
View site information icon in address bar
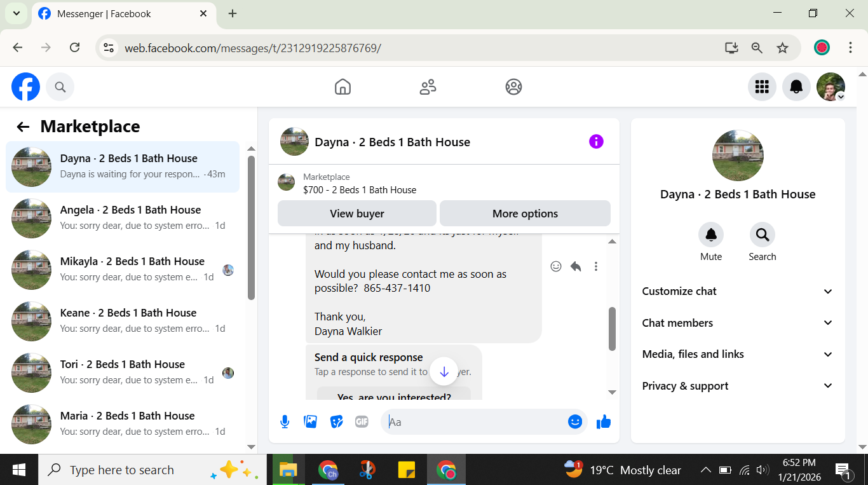click(109, 48)
